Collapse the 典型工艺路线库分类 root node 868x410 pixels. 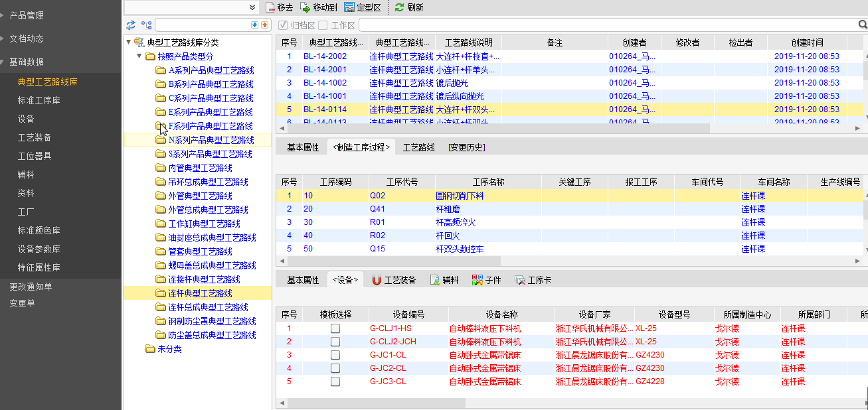pyautogui.click(x=129, y=42)
